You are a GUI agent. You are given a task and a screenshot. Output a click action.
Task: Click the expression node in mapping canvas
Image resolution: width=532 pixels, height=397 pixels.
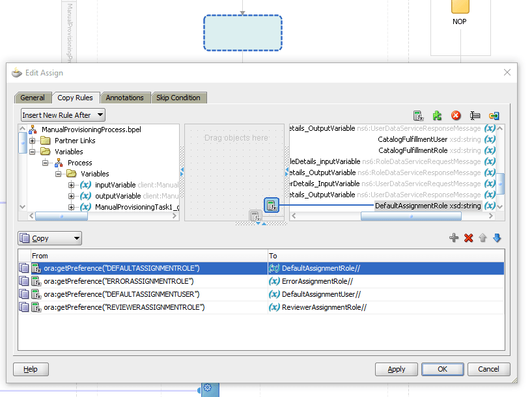272,206
